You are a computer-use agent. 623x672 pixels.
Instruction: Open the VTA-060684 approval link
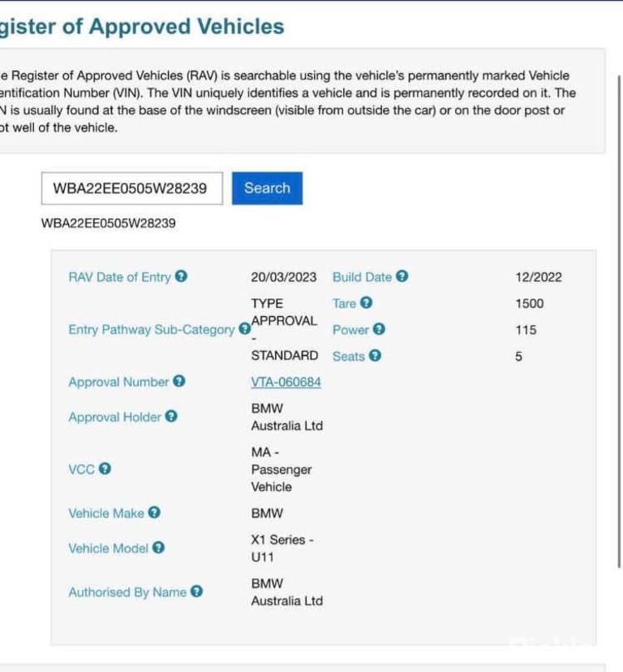286,382
